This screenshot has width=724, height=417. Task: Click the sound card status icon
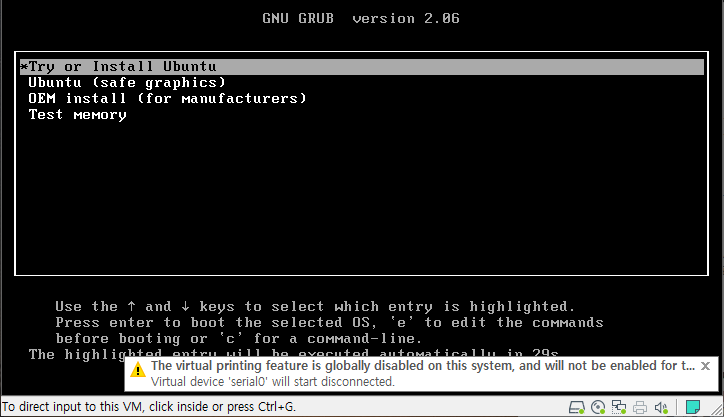(661, 407)
